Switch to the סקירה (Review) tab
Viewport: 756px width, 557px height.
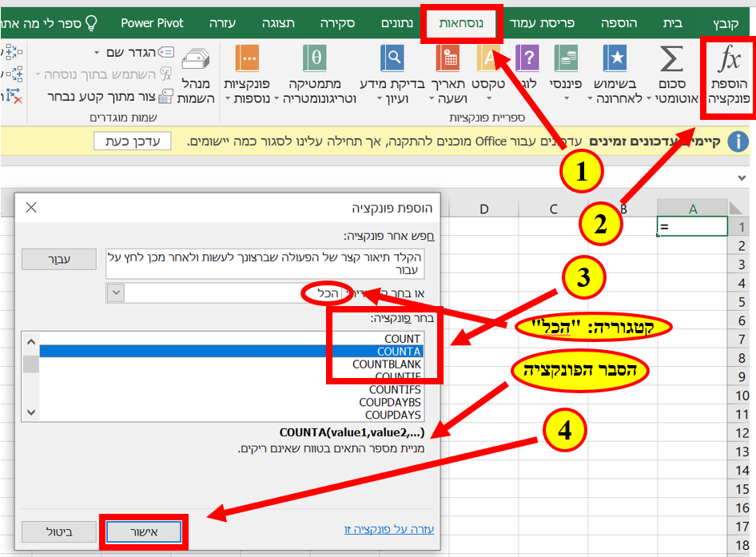click(337, 23)
